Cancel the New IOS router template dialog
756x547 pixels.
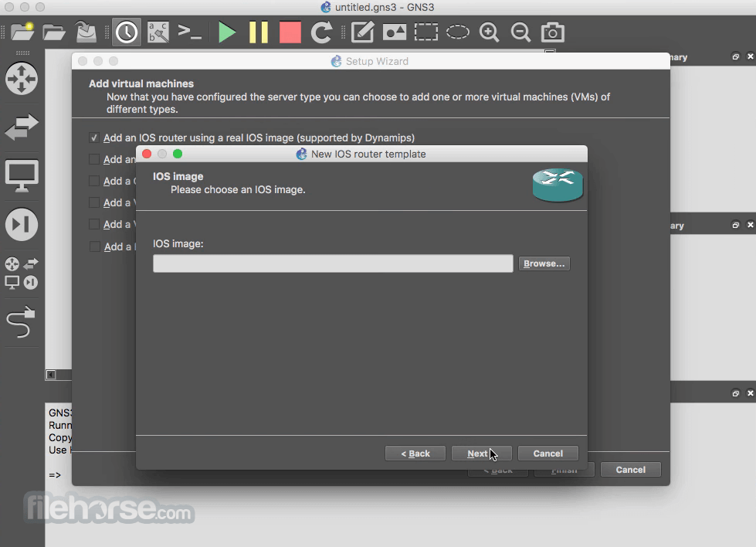click(548, 454)
